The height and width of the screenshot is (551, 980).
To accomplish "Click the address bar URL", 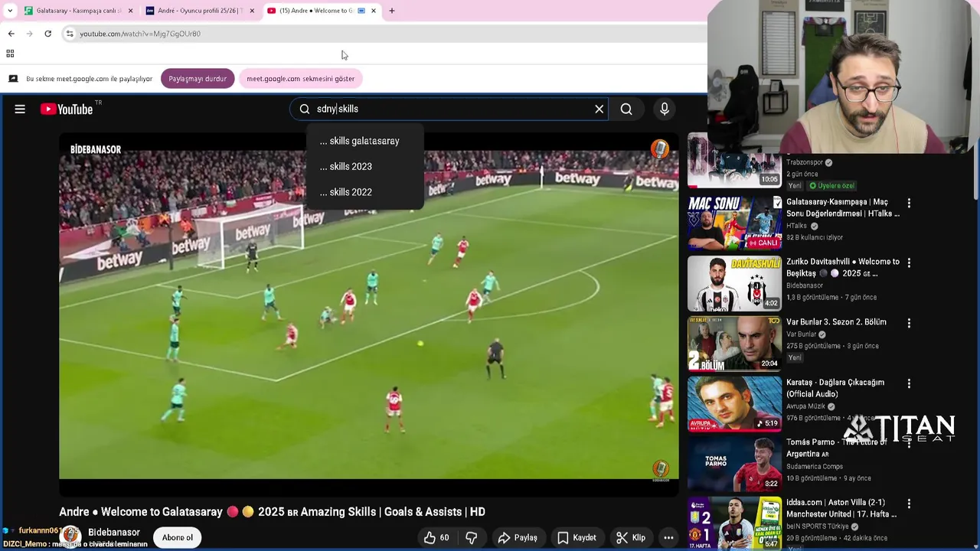I will (140, 34).
